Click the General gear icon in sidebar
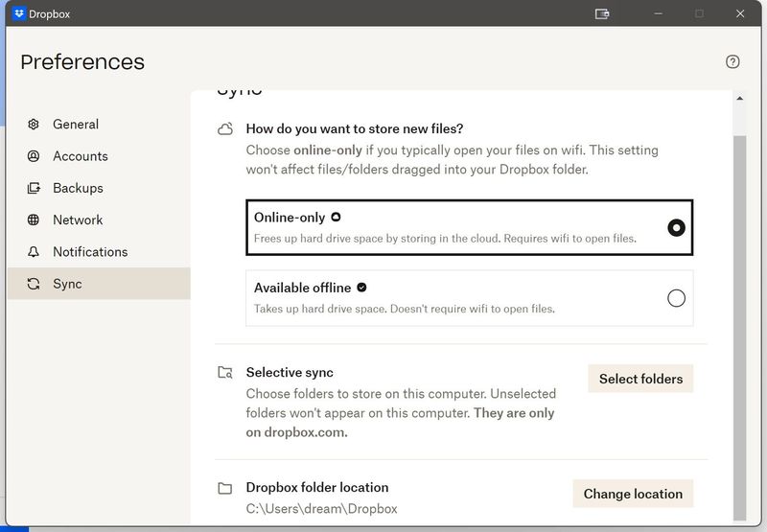Image resolution: width=767 pixels, height=532 pixels. point(34,125)
